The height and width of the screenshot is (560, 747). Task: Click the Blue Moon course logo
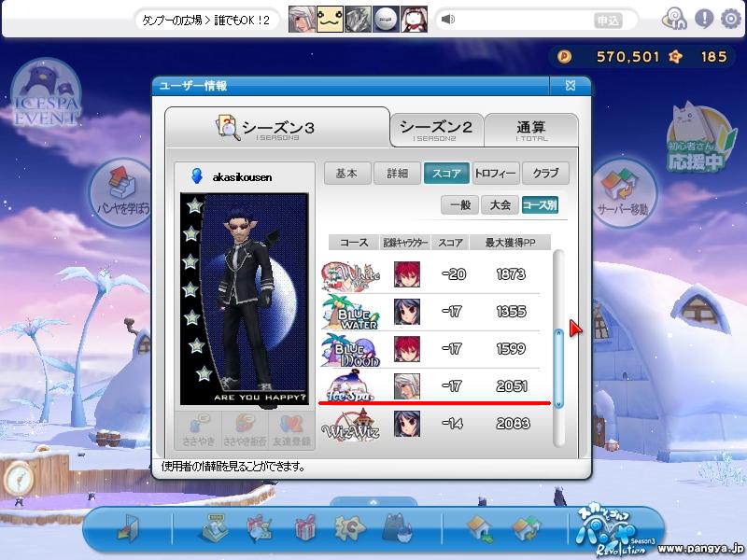click(x=351, y=349)
